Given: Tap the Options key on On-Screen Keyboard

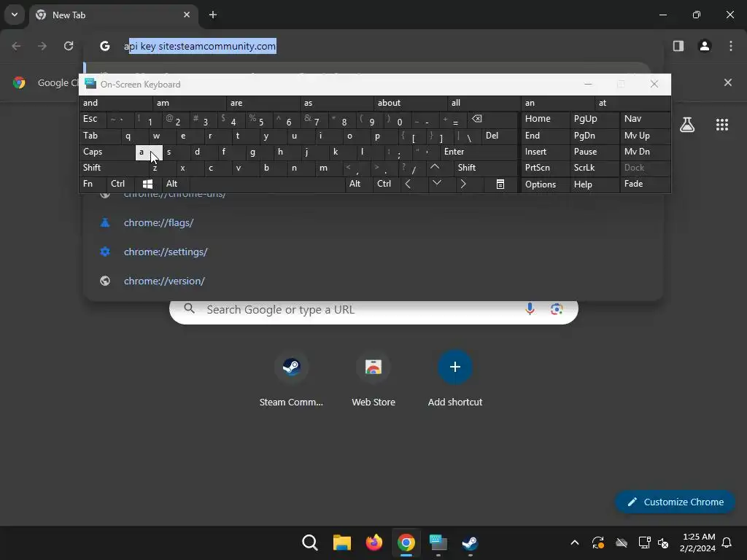Looking at the screenshot, I should tap(546, 184).
